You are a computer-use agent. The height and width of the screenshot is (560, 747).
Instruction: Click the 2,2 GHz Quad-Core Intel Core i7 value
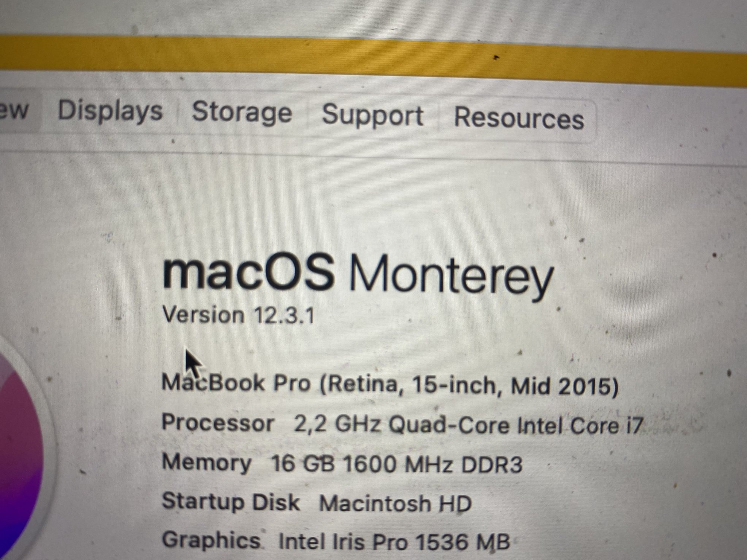468,425
